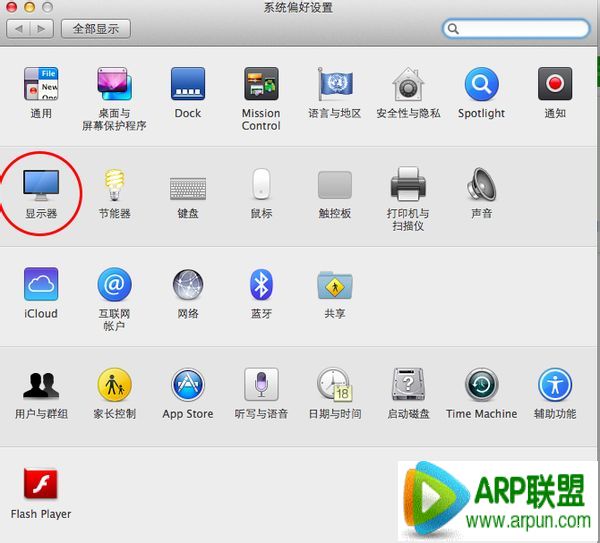This screenshot has height=543, width=600.
Task: Close the 系统偏好设置 window
Action: [x=11, y=7]
